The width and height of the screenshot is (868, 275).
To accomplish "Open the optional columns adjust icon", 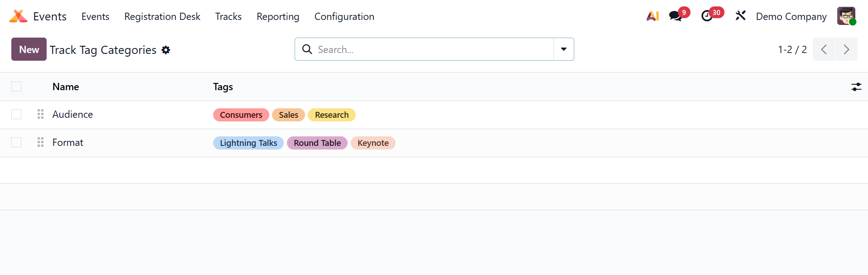I will (x=856, y=87).
